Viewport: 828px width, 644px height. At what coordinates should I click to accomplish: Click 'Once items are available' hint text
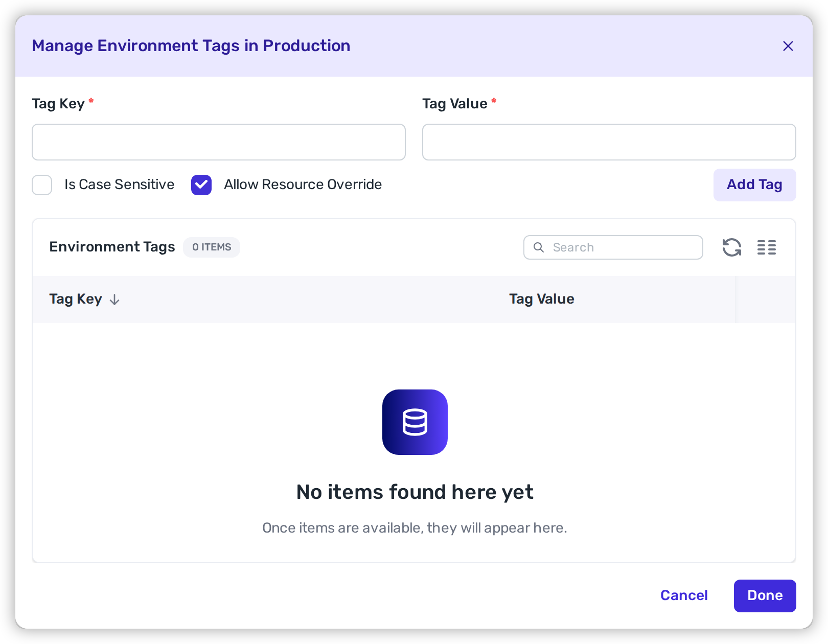coord(415,528)
